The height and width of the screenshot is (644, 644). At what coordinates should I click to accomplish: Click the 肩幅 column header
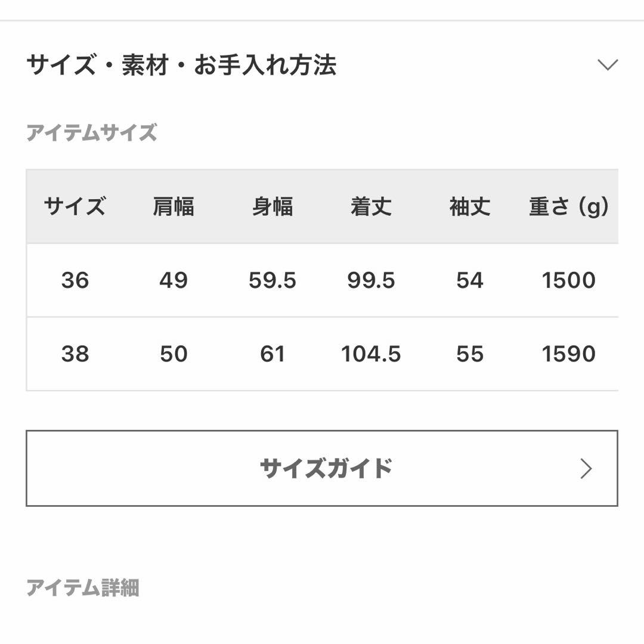click(x=173, y=206)
